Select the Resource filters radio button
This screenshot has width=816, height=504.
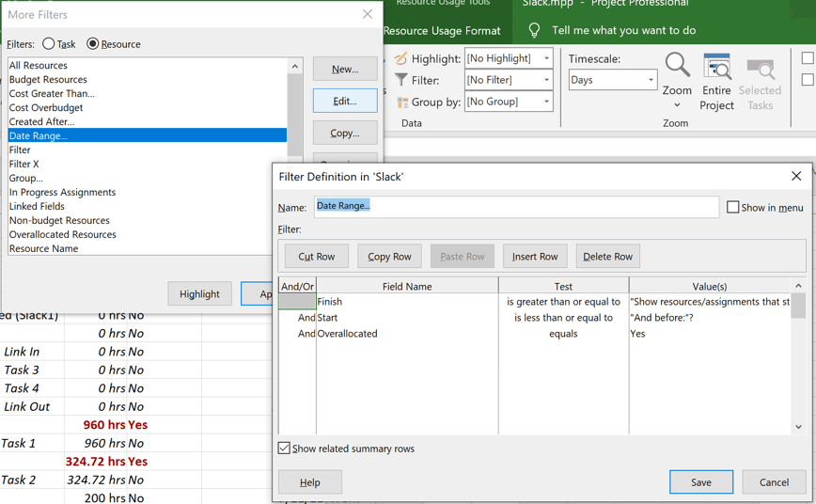coord(93,44)
